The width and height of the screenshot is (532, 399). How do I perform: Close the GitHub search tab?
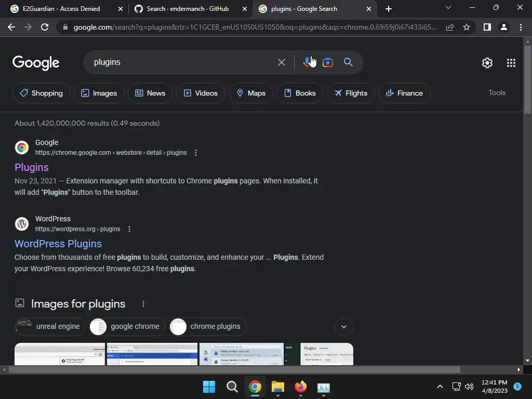tap(245, 9)
